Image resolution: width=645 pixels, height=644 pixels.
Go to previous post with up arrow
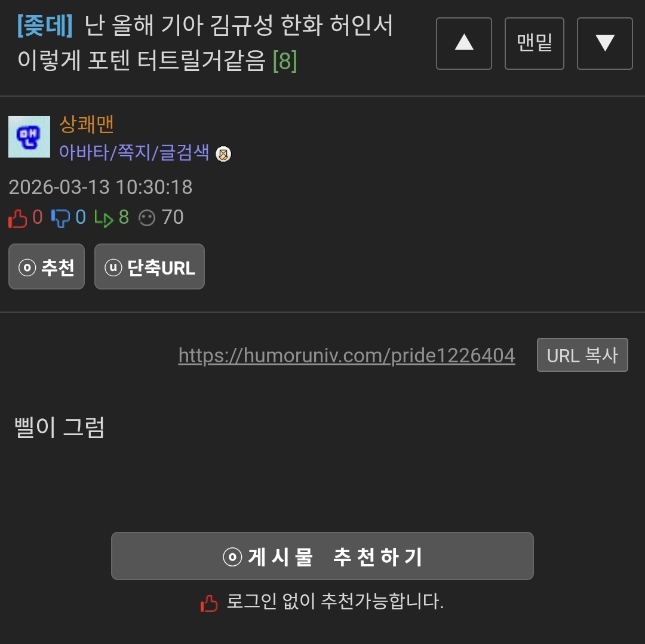pos(463,44)
